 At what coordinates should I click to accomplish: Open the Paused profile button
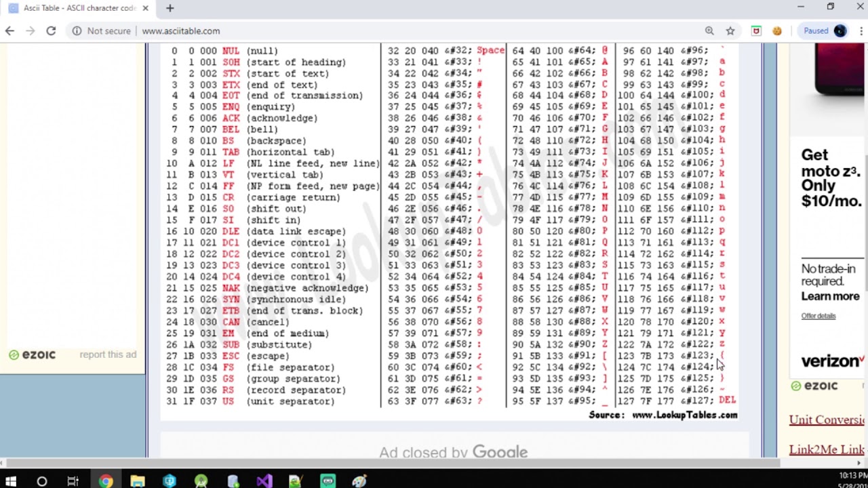pos(824,30)
